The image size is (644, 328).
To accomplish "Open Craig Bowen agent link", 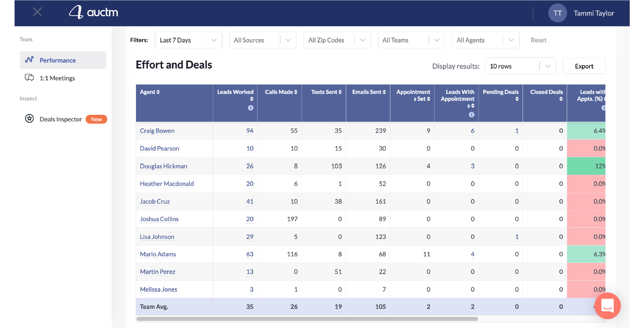I will (157, 131).
